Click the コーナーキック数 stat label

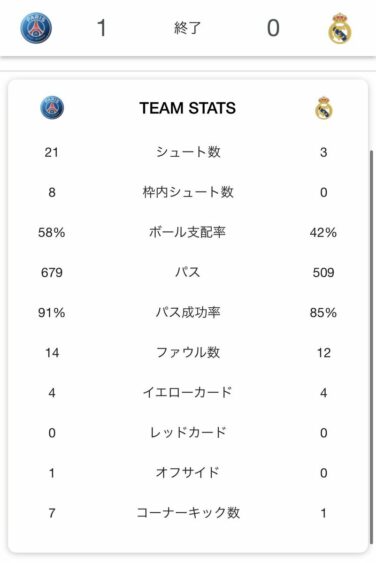pyautogui.click(x=188, y=512)
